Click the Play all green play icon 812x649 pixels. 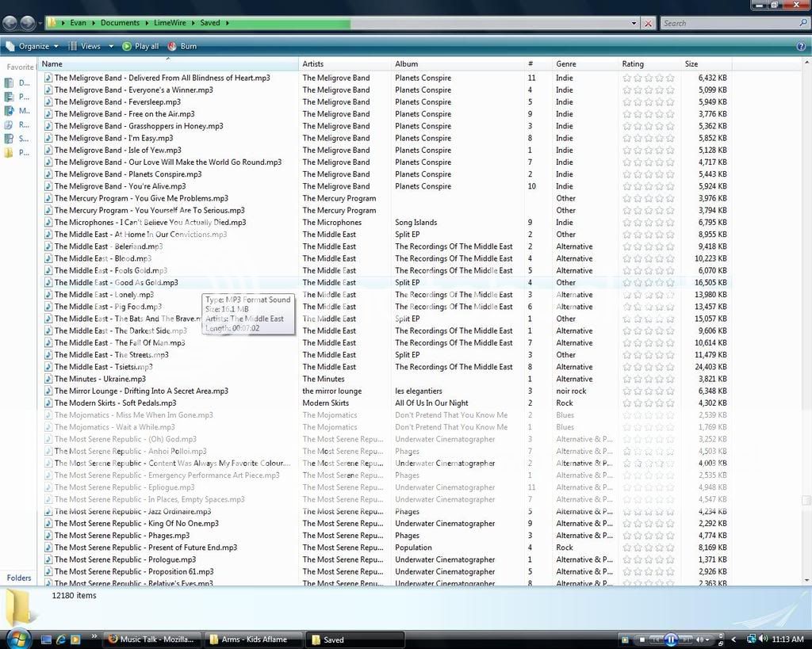point(127,46)
